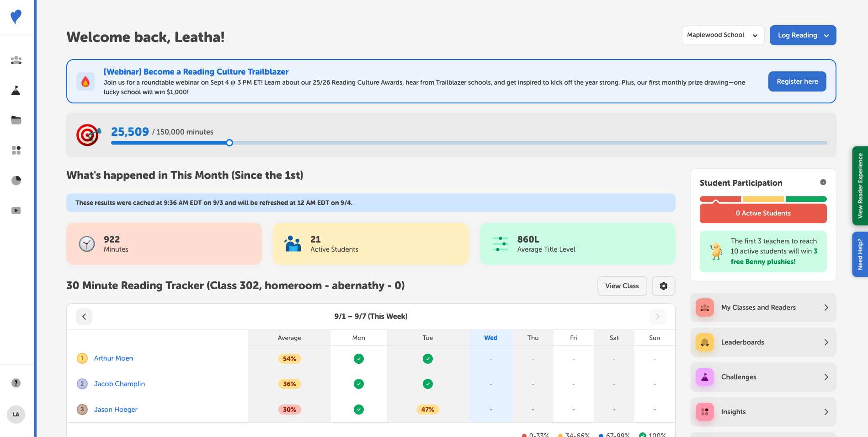Open My Classes and Readers

[763, 308]
